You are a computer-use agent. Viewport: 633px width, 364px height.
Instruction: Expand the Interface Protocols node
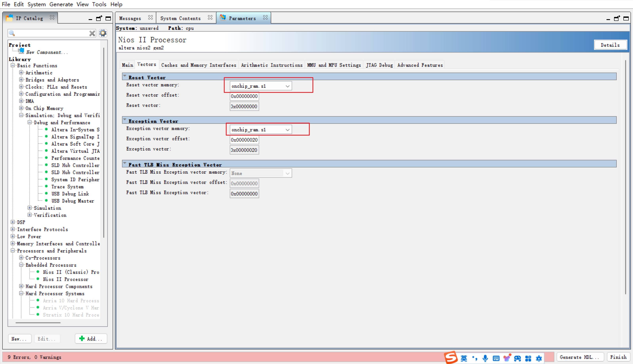pos(12,229)
